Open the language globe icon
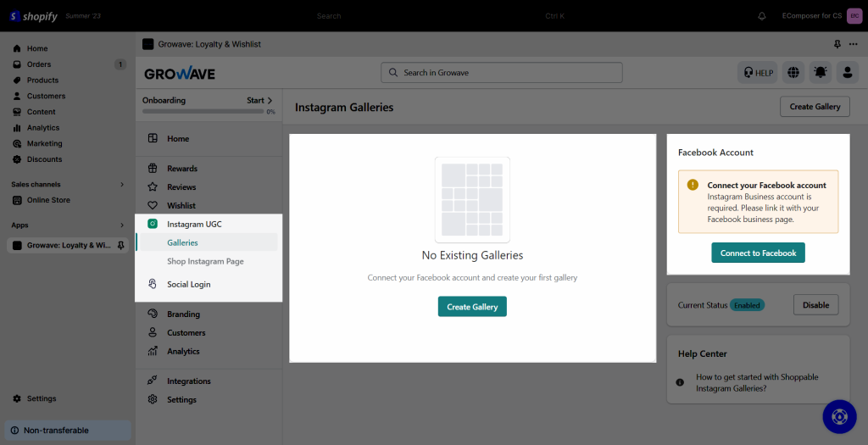 pyautogui.click(x=793, y=73)
